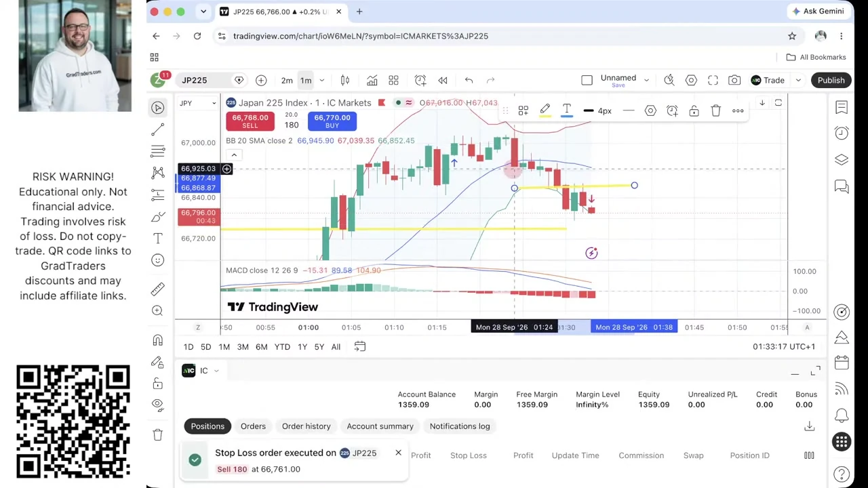This screenshot has height=488, width=868.
Task: Take a chart snapshot with the camera icon
Action: pyautogui.click(x=734, y=80)
